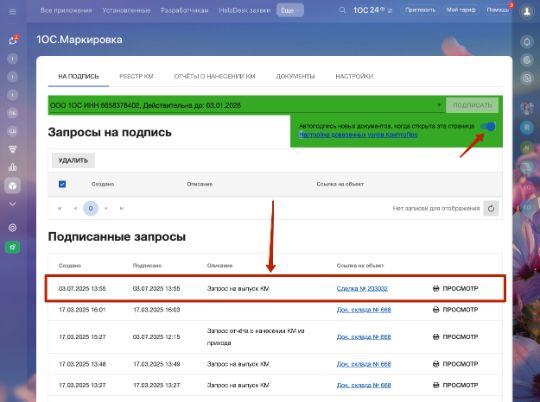Screen dimensions: 540x402
Task: Click the Ссылка на объект header in signed requests
Action: 360,266
